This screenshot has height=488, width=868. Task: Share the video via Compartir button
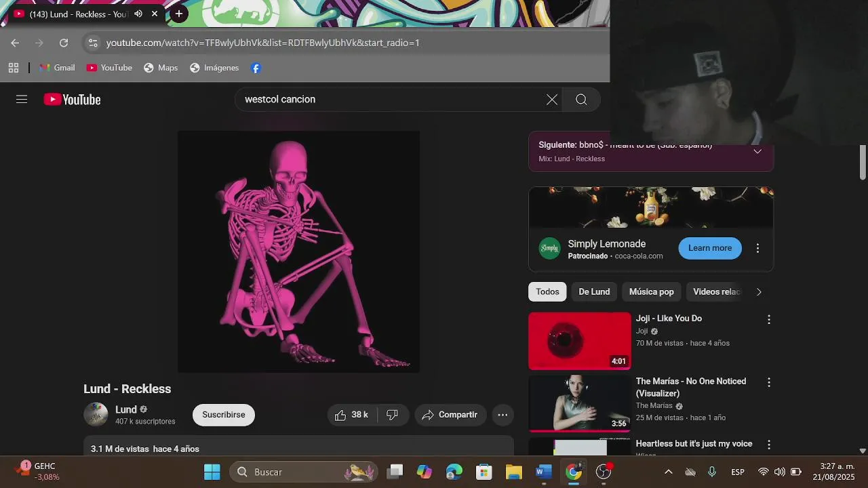[x=450, y=415]
